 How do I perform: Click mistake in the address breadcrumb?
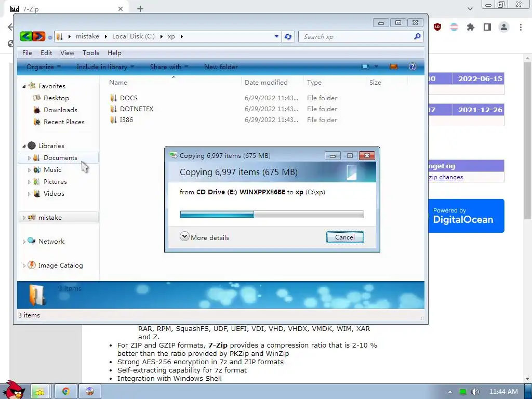(87, 36)
